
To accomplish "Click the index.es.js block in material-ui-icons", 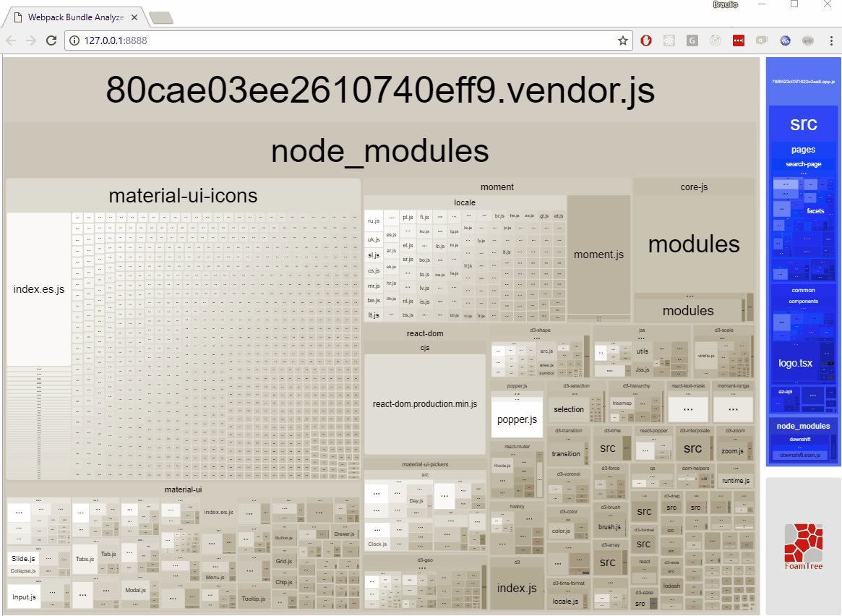I will tap(38, 289).
